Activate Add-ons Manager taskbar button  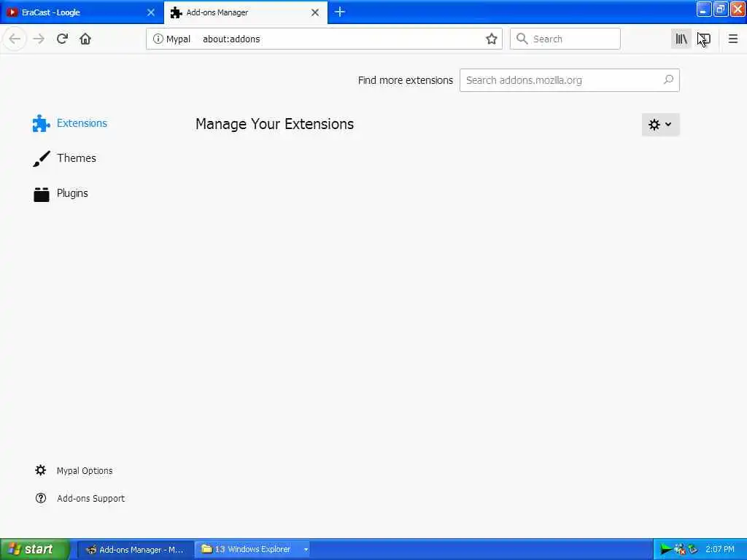pos(135,550)
